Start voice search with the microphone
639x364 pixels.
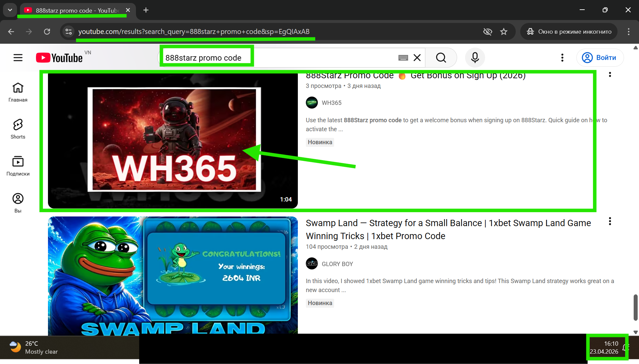475,58
